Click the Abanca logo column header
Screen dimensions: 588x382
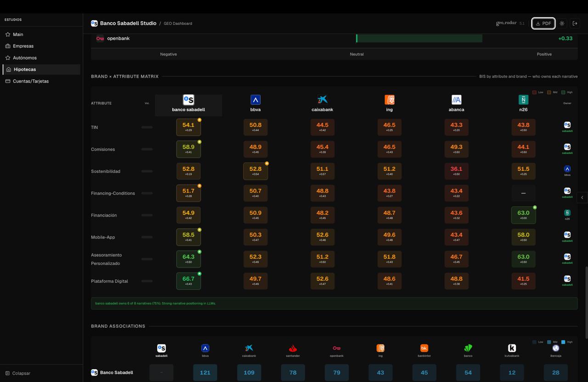tap(456, 100)
